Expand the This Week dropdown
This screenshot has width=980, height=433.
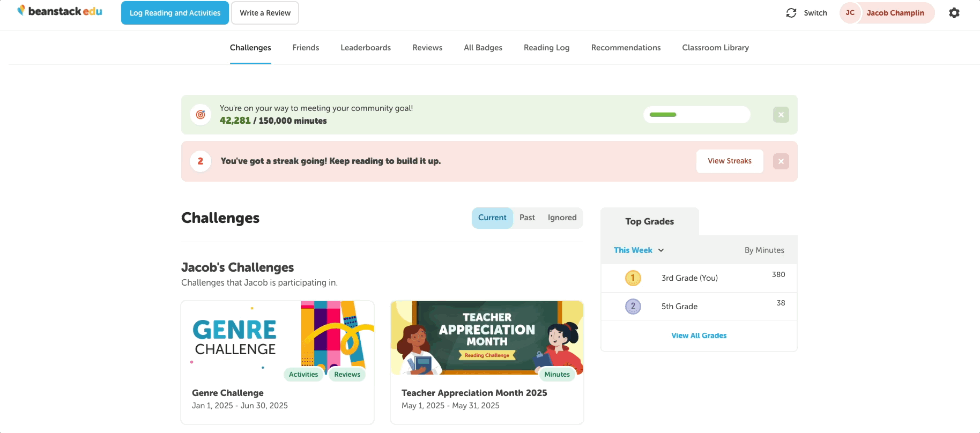[x=639, y=250]
